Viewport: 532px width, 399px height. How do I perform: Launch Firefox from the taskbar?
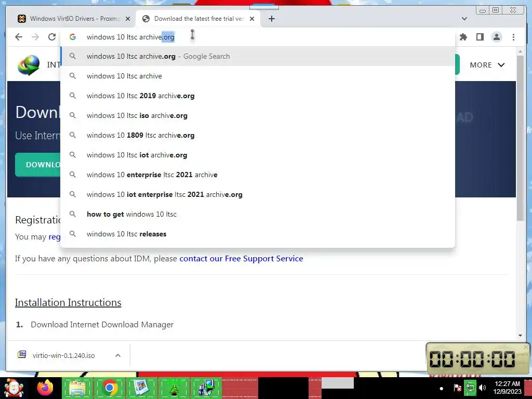[x=45, y=388]
